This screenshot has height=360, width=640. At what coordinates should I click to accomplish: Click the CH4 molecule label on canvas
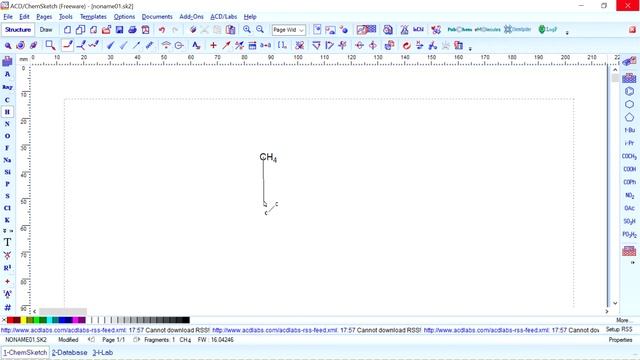(268, 158)
